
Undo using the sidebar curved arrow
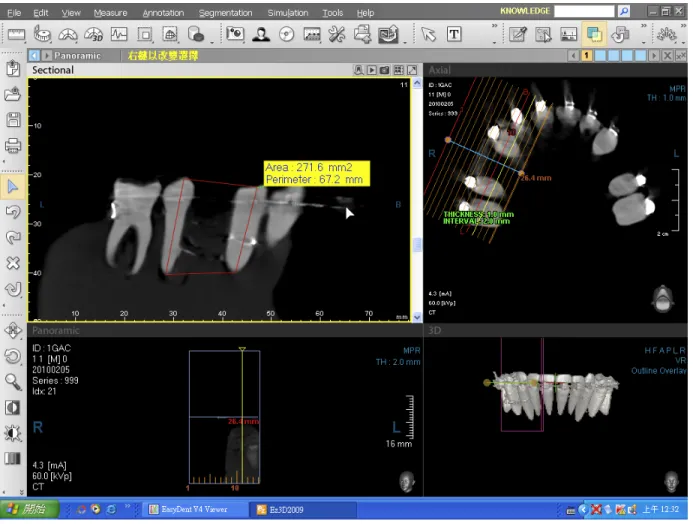click(13, 212)
